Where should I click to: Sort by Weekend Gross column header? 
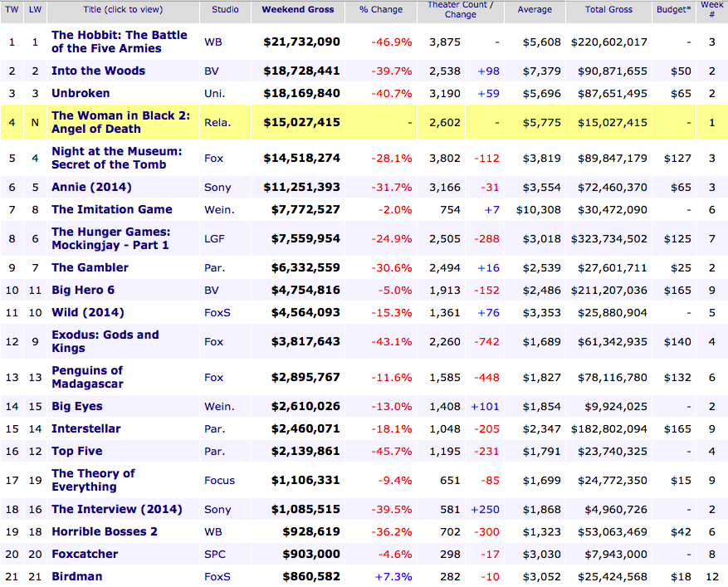click(x=298, y=9)
